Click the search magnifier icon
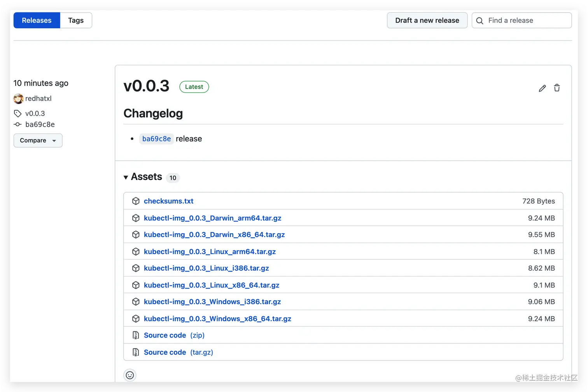The image size is (588, 392). click(x=480, y=21)
